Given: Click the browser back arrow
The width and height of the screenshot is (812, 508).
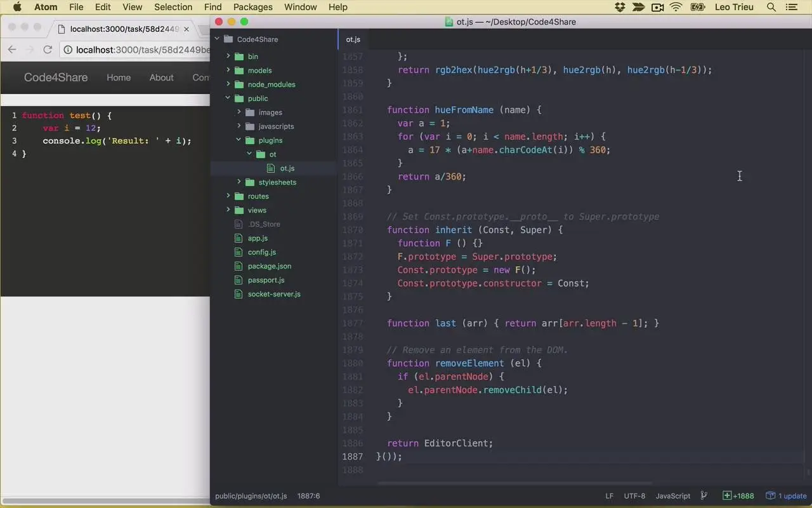Looking at the screenshot, I should coord(12,50).
